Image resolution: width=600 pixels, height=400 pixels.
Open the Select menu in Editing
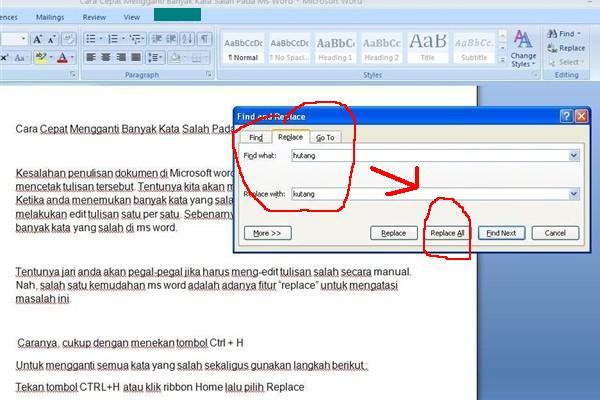[x=566, y=62]
